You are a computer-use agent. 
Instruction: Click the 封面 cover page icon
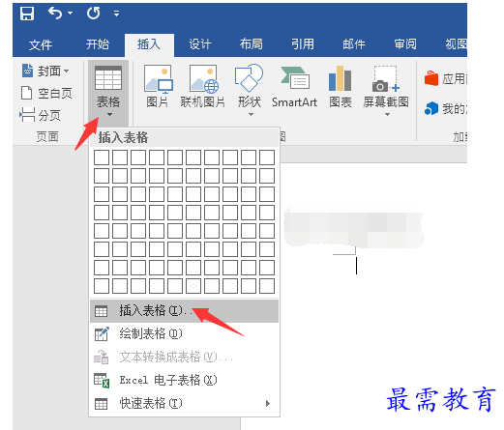(x=27, y=71)
